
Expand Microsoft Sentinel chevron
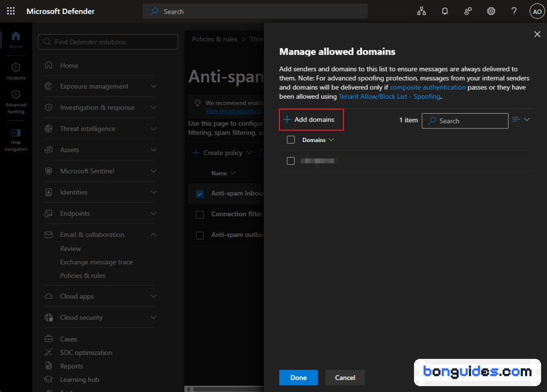pos(153,171)
